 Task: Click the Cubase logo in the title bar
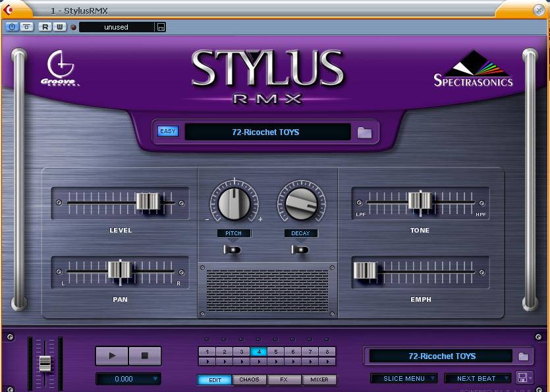pos(8,10)
